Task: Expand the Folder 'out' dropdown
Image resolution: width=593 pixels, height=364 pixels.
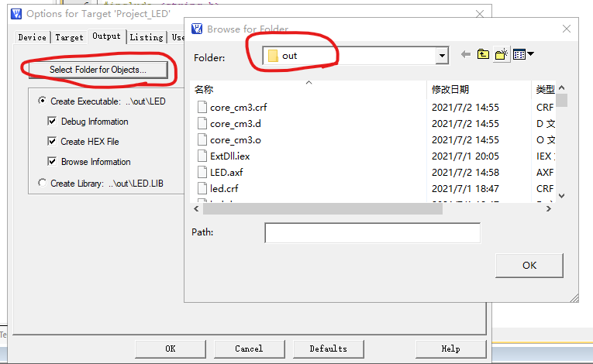Action: click(x=442, y=56)
